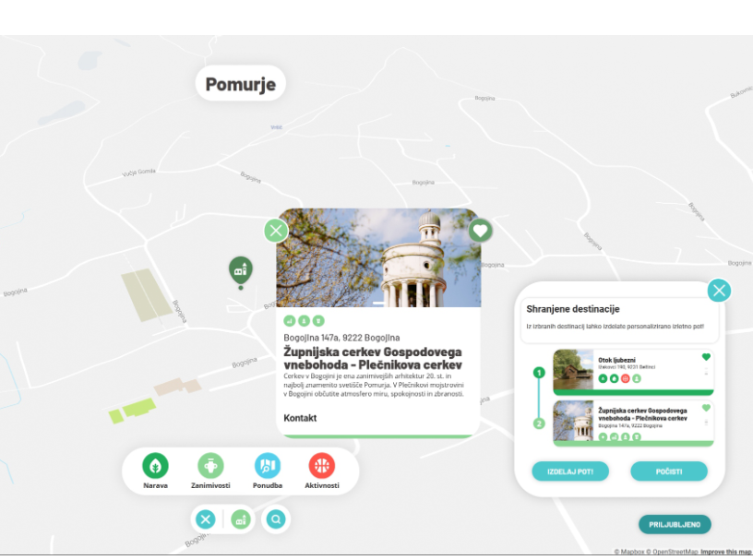The image size is (753, 560).
Task: Click the green church filter icon in bottom bar
Action: click(x=241, y=519)
